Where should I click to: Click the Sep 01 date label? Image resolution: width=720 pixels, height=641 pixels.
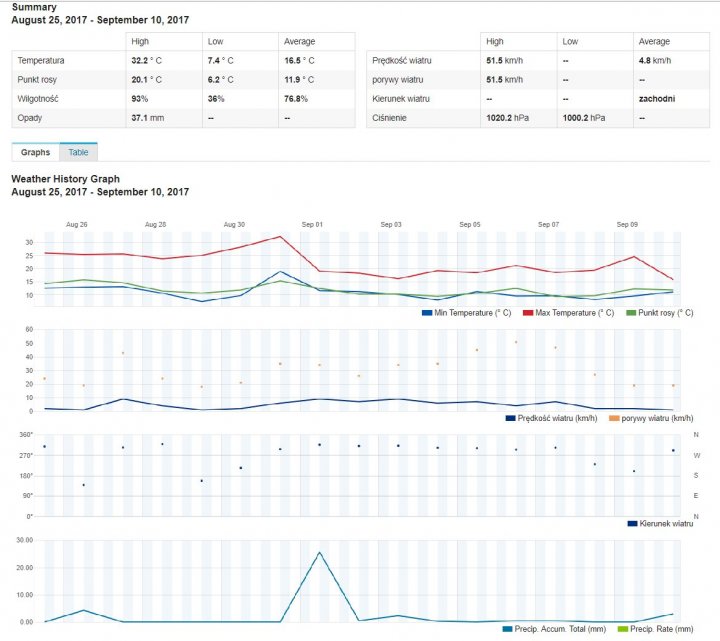pyautogui.click(x=313, y=224)
